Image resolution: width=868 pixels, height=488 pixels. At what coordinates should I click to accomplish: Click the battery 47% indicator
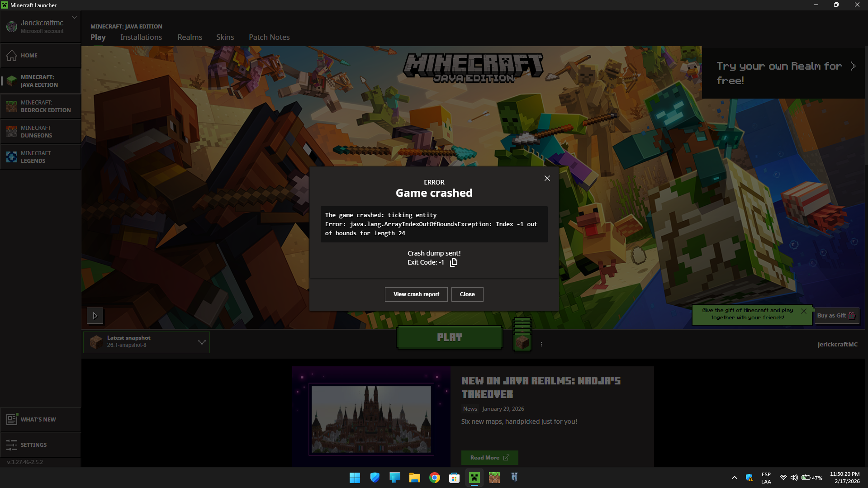pyautogui.click(x=812, y=478)
